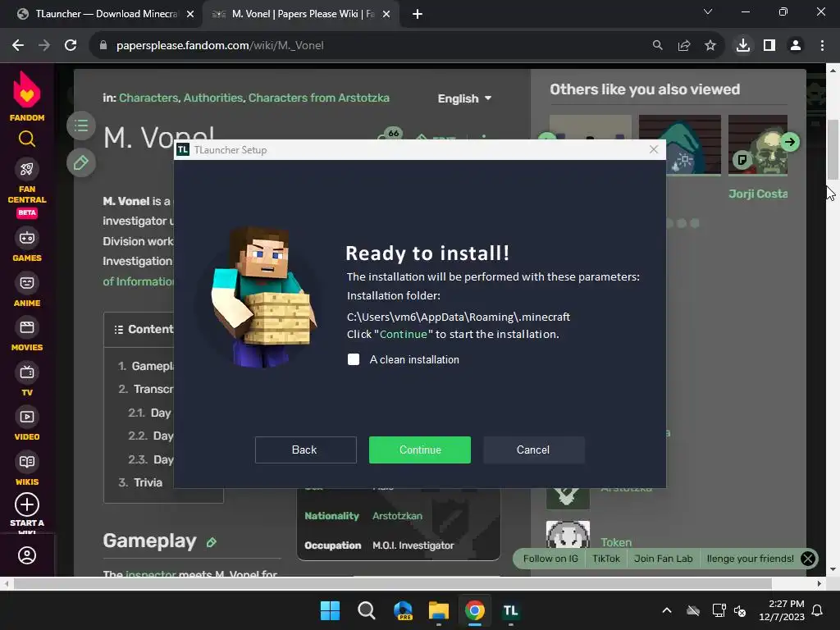Click the TLauncher icon in the taskbar
This screenshot has width=840, height=630.
(x=510, y=610)
